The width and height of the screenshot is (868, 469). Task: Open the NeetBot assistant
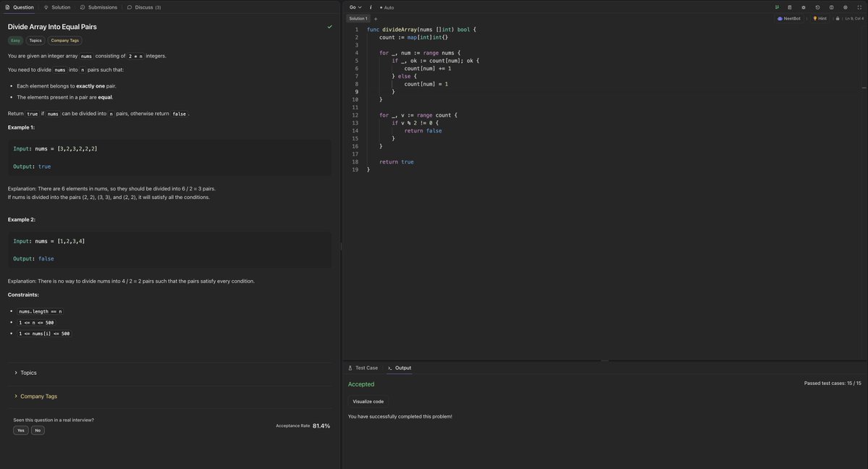click(789, 18)
